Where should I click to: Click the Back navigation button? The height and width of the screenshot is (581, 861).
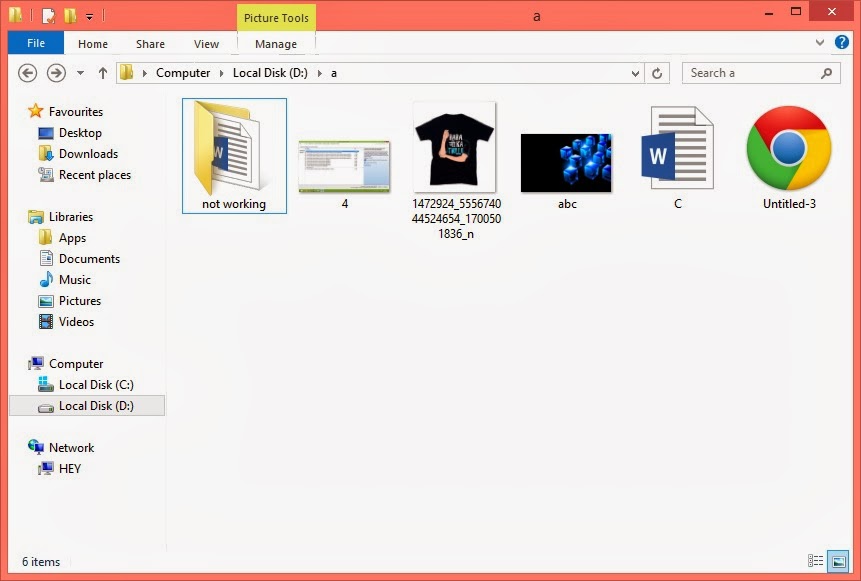tap(28, 72)
